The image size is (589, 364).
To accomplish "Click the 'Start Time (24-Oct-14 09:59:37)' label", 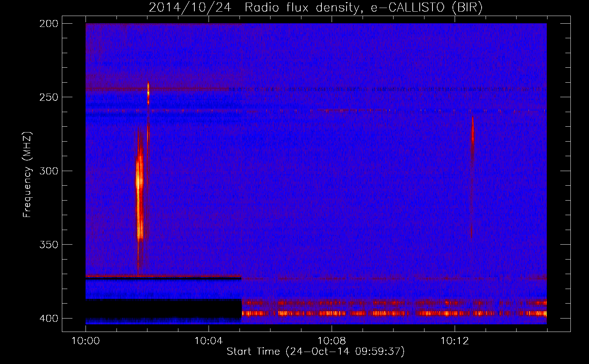I will (316, 352).
